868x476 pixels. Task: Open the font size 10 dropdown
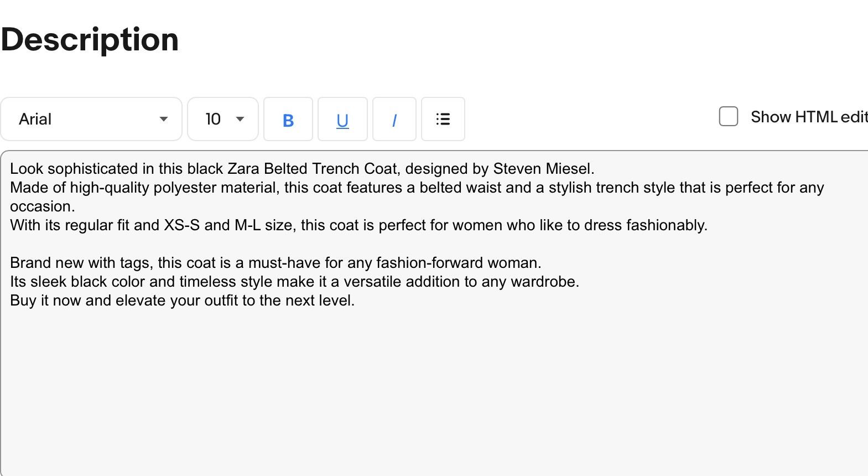[x=223, y=119]
